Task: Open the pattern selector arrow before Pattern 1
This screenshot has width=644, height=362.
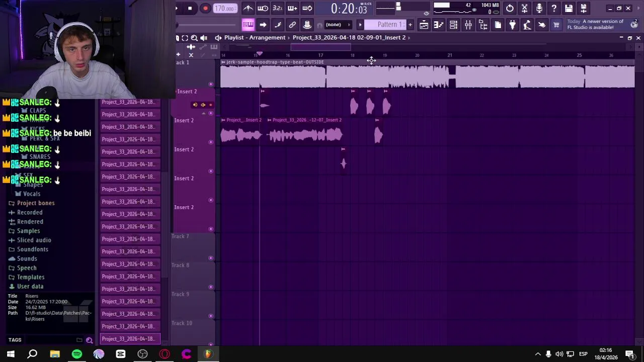Action: (360, 25)
